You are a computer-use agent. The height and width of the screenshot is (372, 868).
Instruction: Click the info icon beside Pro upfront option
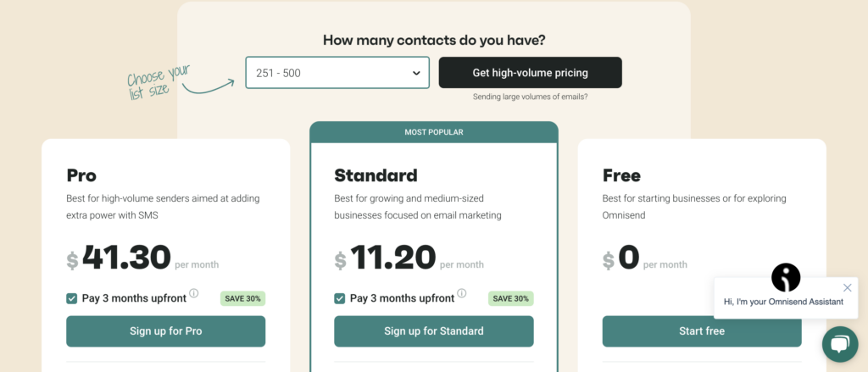194,293
